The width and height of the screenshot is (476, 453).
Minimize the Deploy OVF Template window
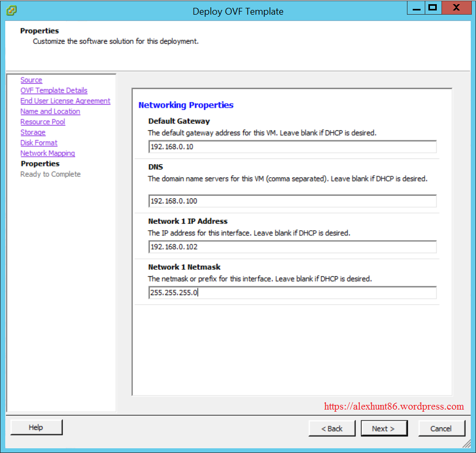pyautogui.click(x=416, y=8)
